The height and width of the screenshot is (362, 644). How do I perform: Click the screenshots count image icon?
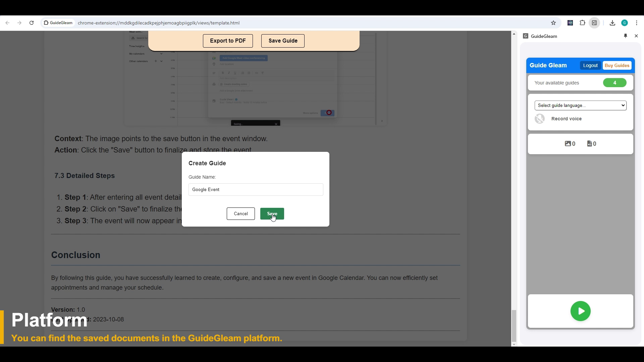pos(568,143)
